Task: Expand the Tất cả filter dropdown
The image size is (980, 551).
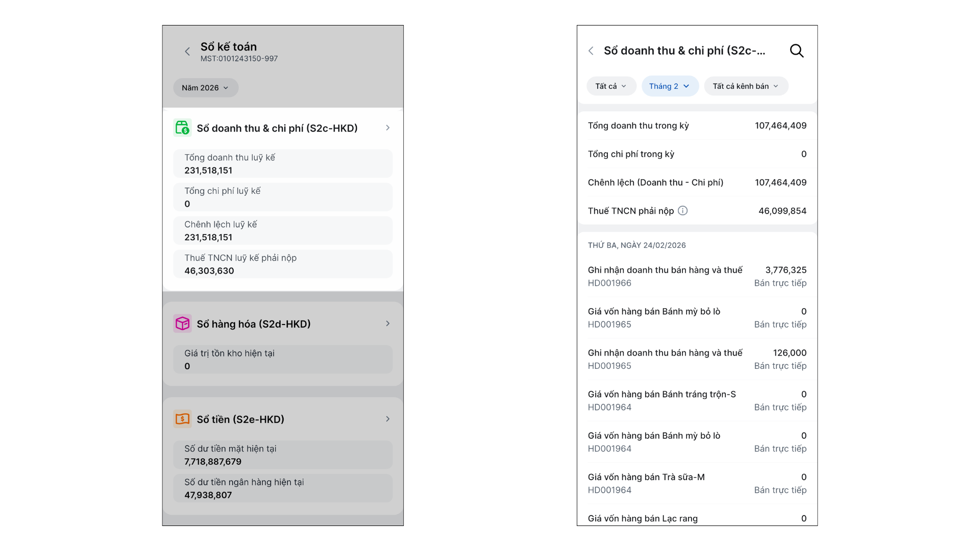Action: [611, 86]
